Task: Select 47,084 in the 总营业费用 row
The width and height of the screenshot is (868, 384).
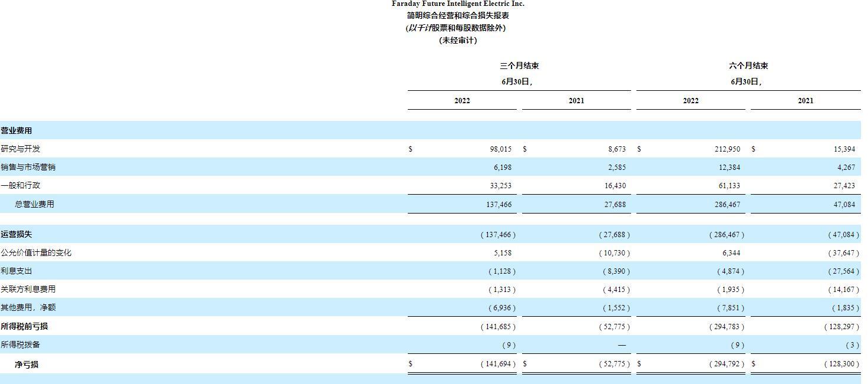Action: 844,205
